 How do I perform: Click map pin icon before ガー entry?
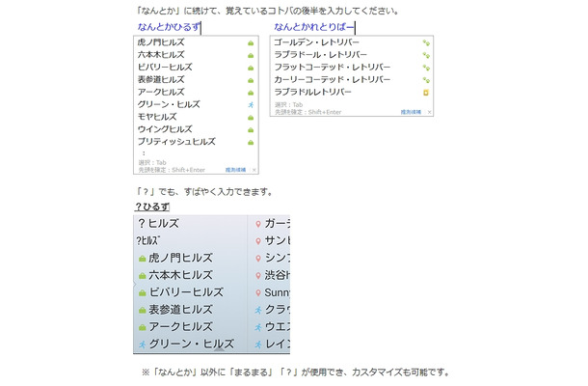click(x=258, y=224)
